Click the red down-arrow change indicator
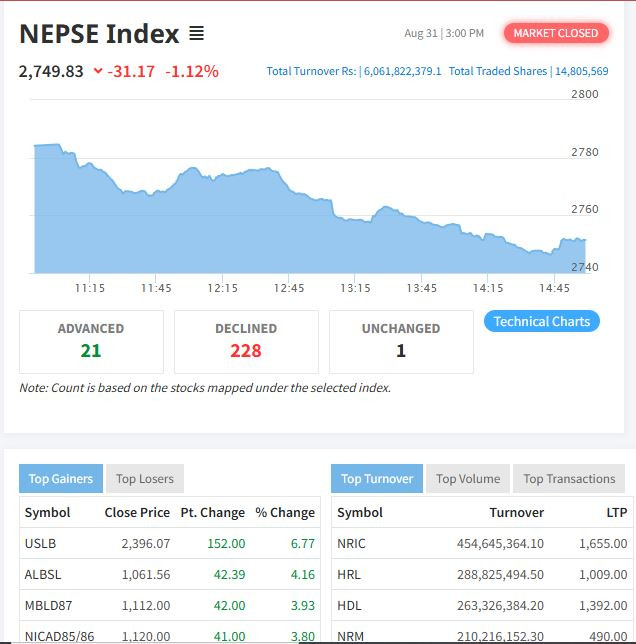Screen dimensions: 636x644 (97, 71)
